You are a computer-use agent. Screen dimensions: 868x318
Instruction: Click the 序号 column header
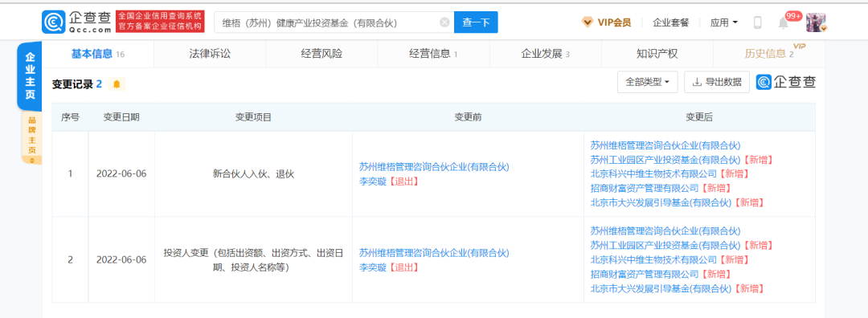point(70,116)
